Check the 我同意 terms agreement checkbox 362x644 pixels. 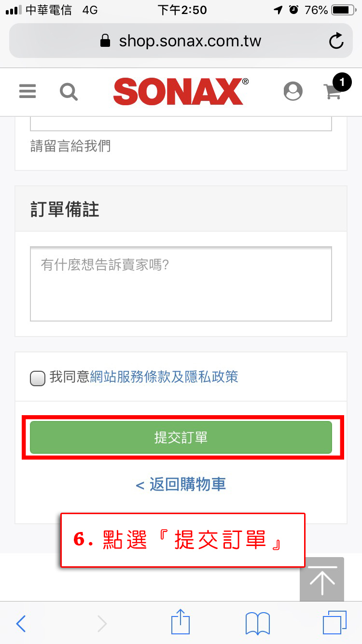click(x=38, y=378)
